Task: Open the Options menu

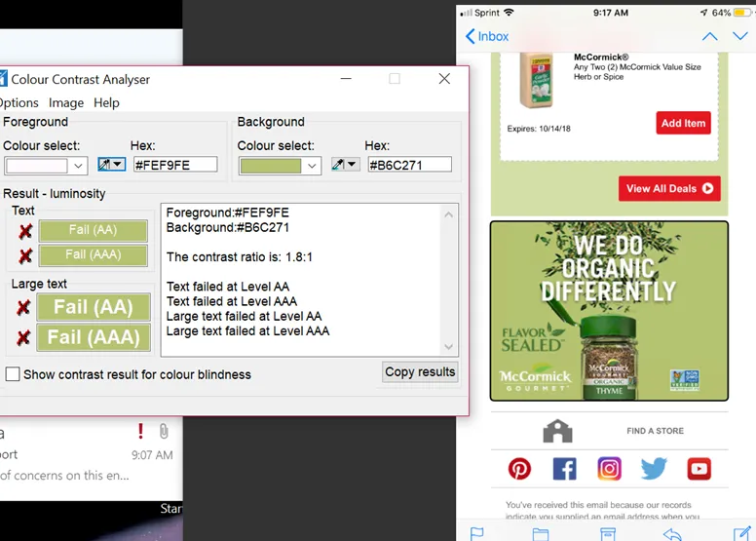Action: pos(19,102)
